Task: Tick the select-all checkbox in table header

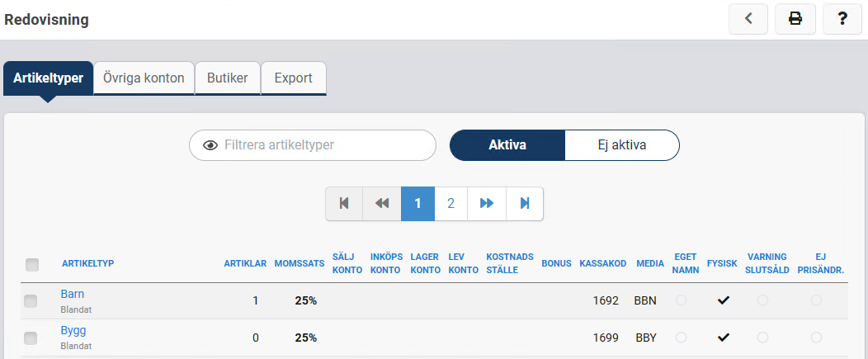Action: click(x=32, y=265)
